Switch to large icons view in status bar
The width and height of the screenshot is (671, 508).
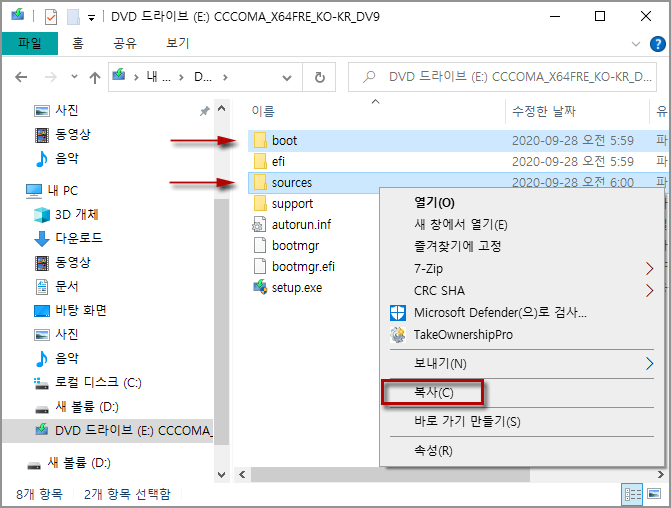(654, 495)
